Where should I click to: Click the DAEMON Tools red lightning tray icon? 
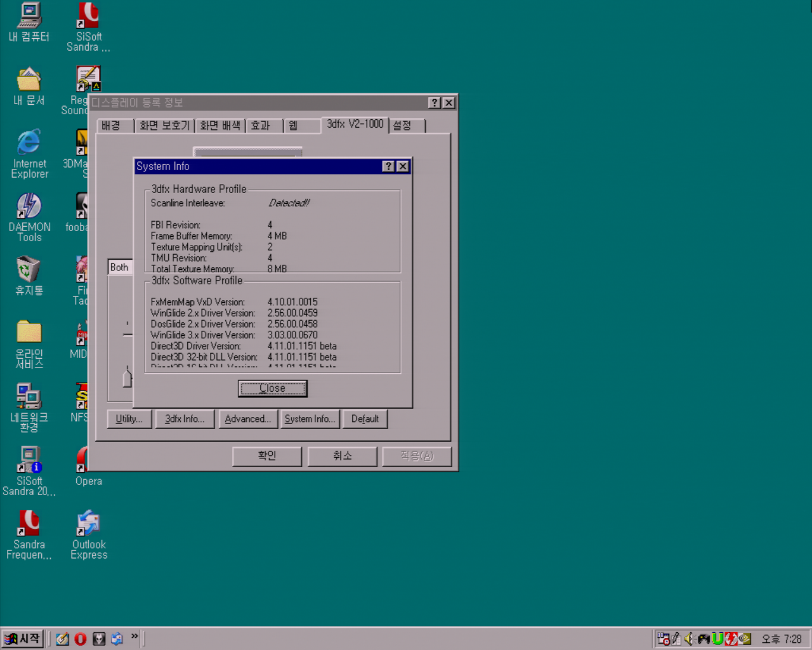pyautogui.click(x=731, y=639)
